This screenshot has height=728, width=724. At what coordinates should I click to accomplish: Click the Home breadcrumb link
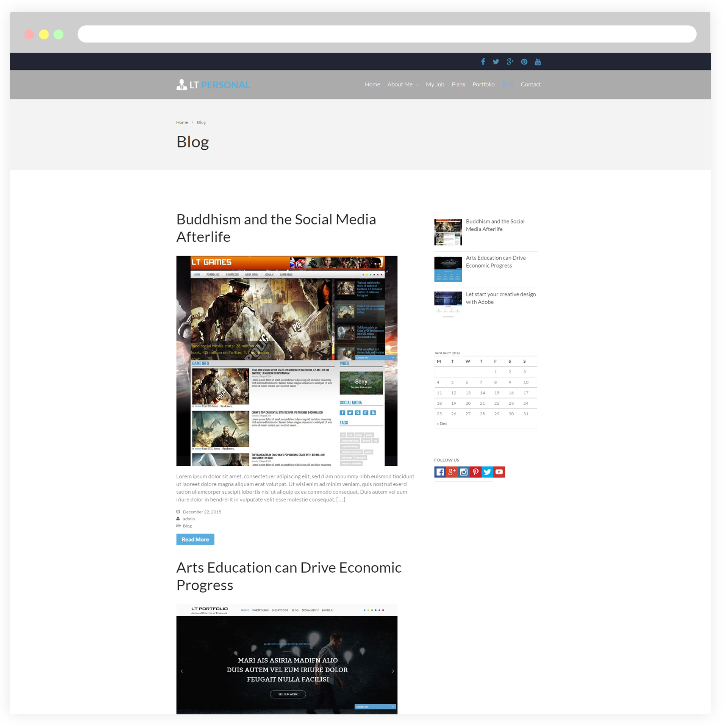182,122
